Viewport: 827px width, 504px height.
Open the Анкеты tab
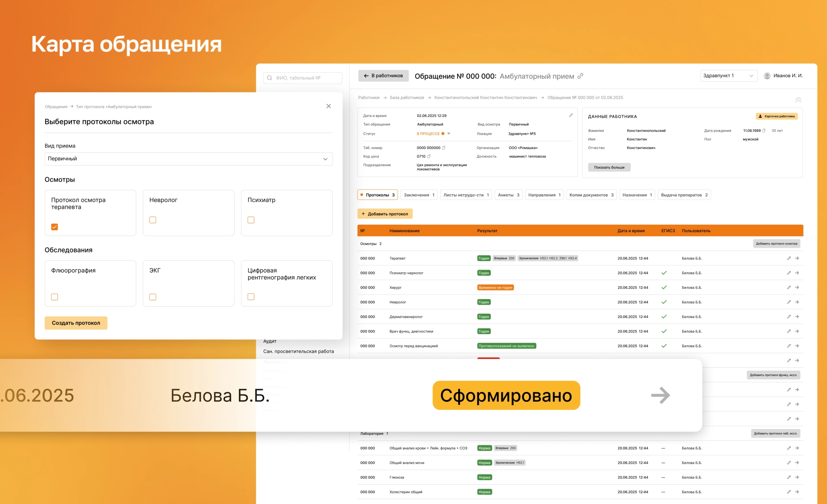508,195
